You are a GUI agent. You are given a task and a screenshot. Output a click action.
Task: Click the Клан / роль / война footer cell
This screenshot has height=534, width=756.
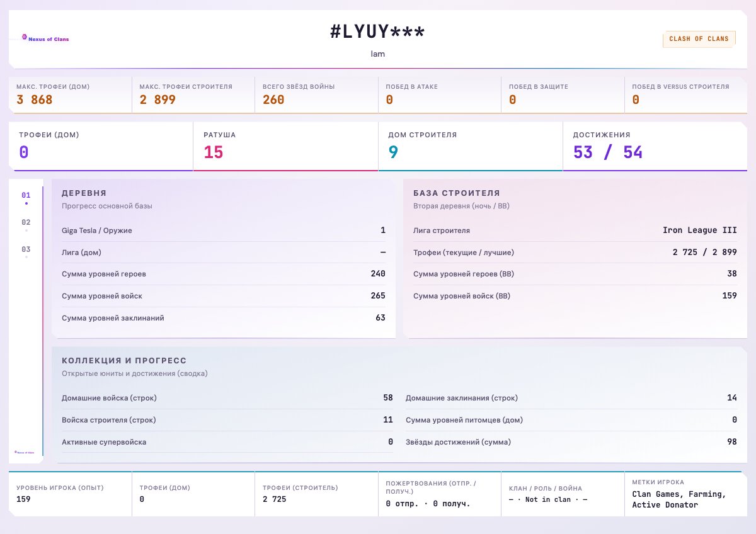pos(563,494)
